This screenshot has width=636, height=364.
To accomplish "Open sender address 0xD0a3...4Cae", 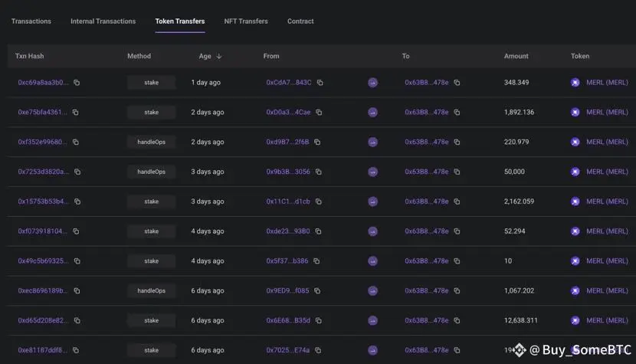I will [x=288, y=113].
